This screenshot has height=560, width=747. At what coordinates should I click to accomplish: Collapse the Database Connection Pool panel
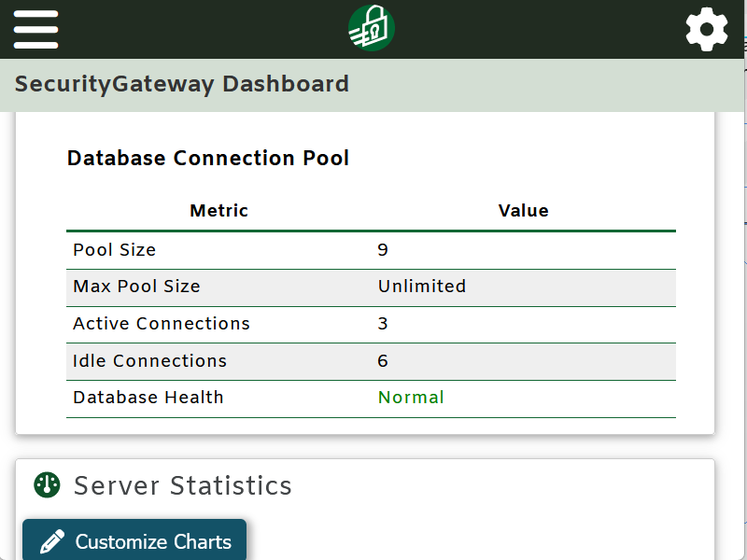click(x=207, y=158)
